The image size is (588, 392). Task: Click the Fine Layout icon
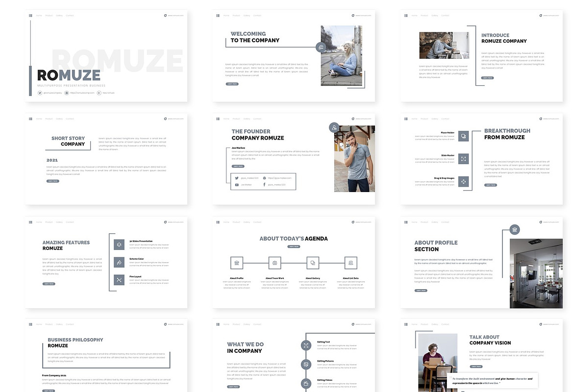click(119, 280)
